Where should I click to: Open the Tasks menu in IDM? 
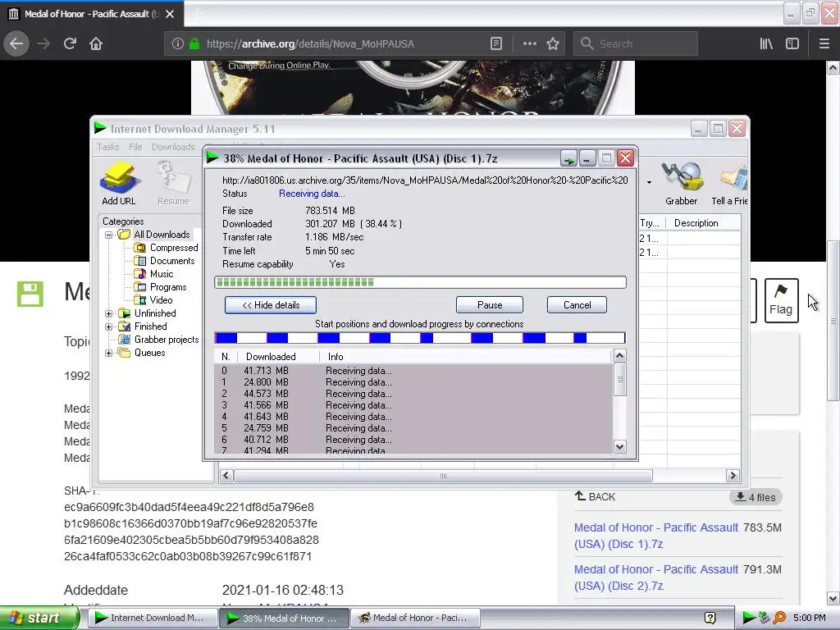pos(108,147)
